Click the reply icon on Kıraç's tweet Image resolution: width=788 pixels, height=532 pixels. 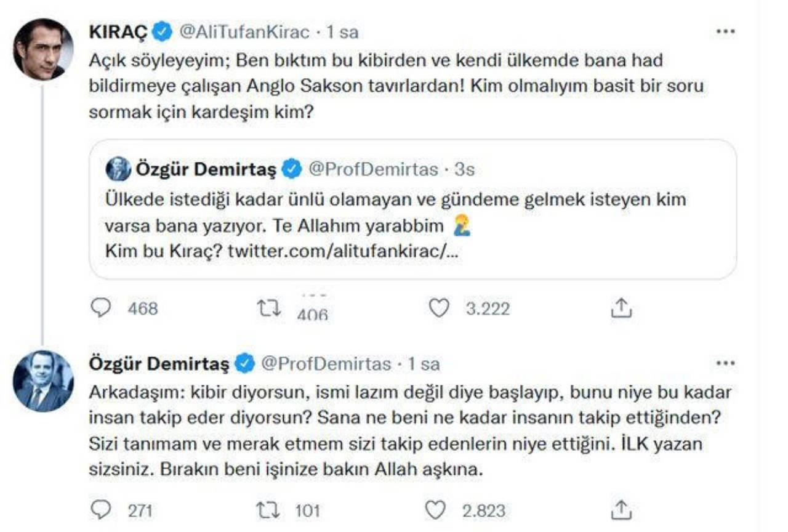tap(100, 308)
